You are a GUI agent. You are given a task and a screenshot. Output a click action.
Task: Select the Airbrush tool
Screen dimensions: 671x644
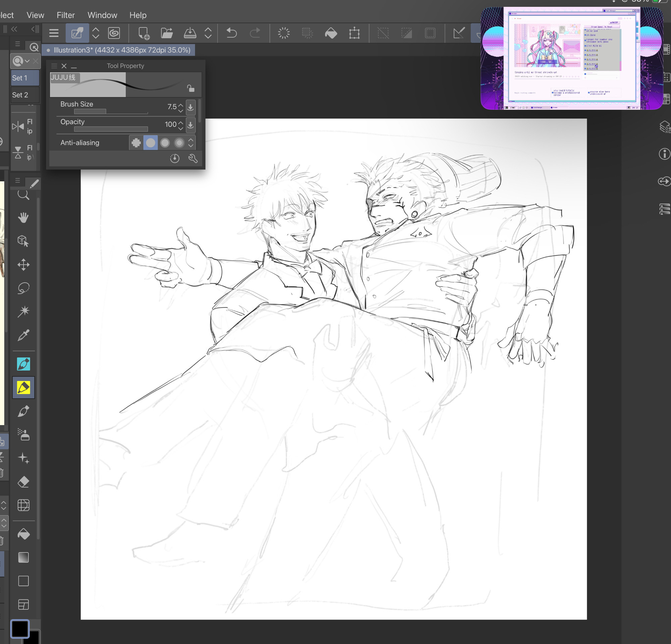23,435
